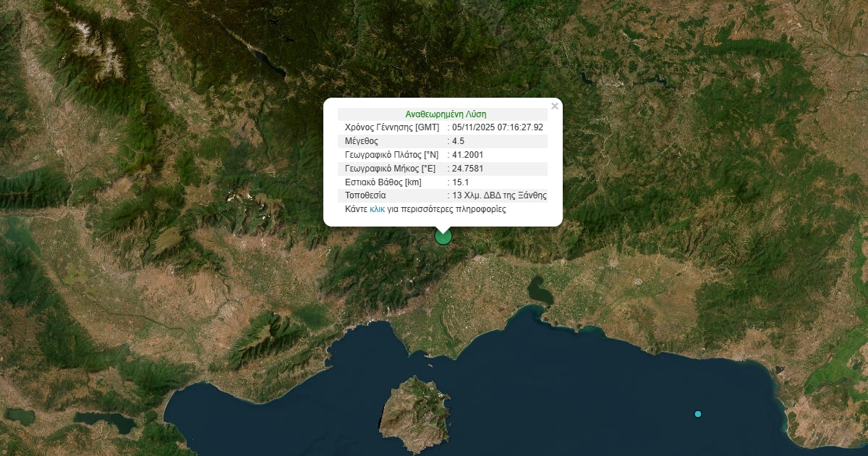Image resolution: width=868 pixels, height=456 pixels.
Task: Click the 'Γεωγραφικό Μήκος [°E]' label
Action: 390,169
